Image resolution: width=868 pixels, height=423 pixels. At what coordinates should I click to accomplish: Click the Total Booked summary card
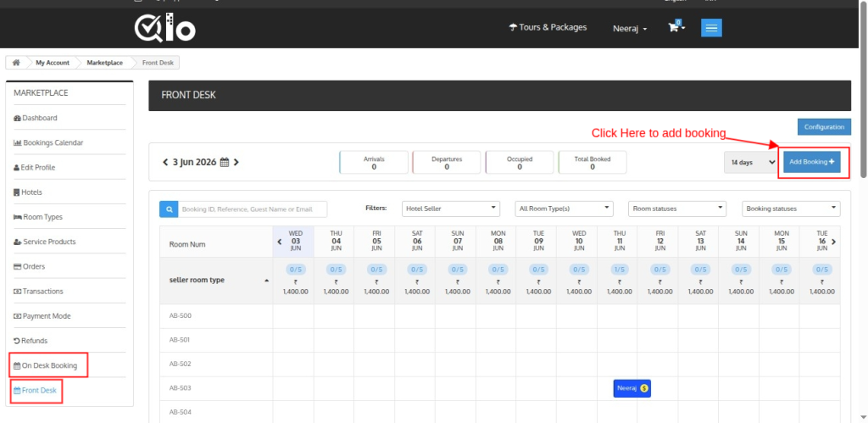coord(593,162)
